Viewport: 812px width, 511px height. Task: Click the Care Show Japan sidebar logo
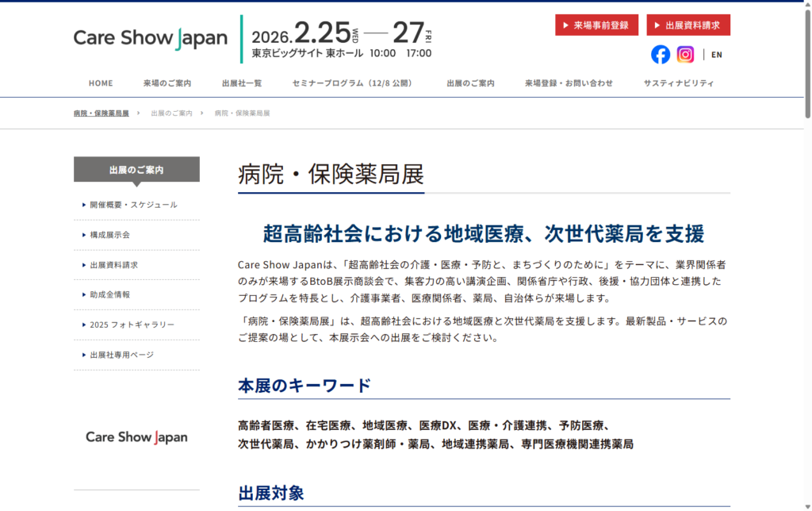coord(136,437)
